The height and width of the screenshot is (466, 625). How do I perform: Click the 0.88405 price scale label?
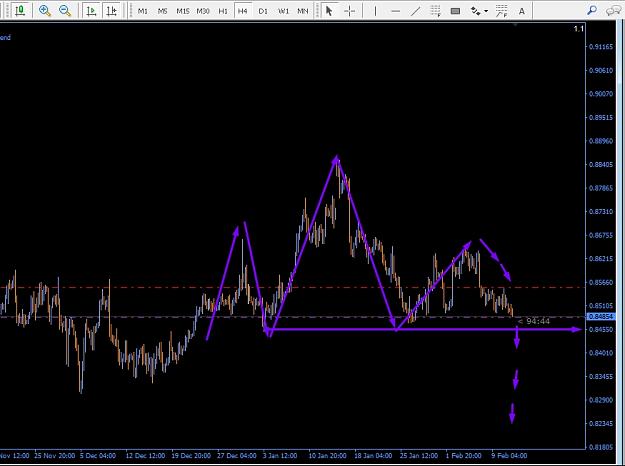pyautogui.click(x=601, y=164)
